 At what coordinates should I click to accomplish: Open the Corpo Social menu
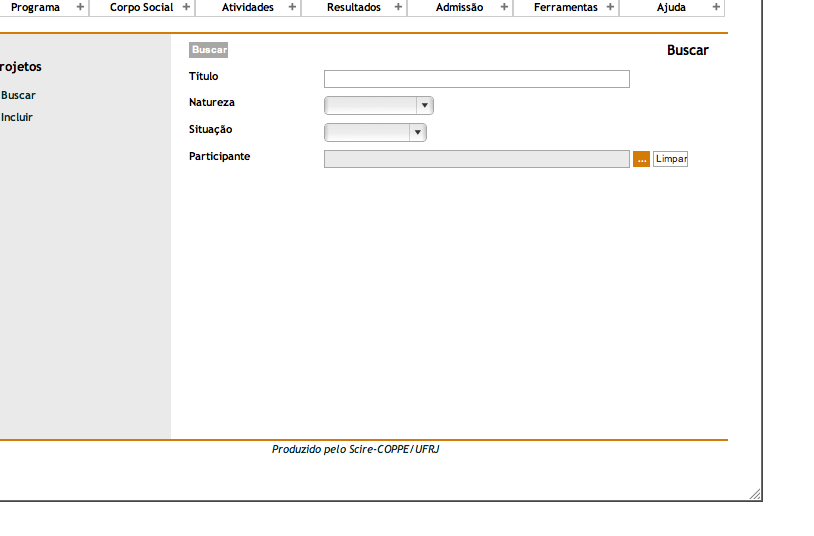pos(141,7)
